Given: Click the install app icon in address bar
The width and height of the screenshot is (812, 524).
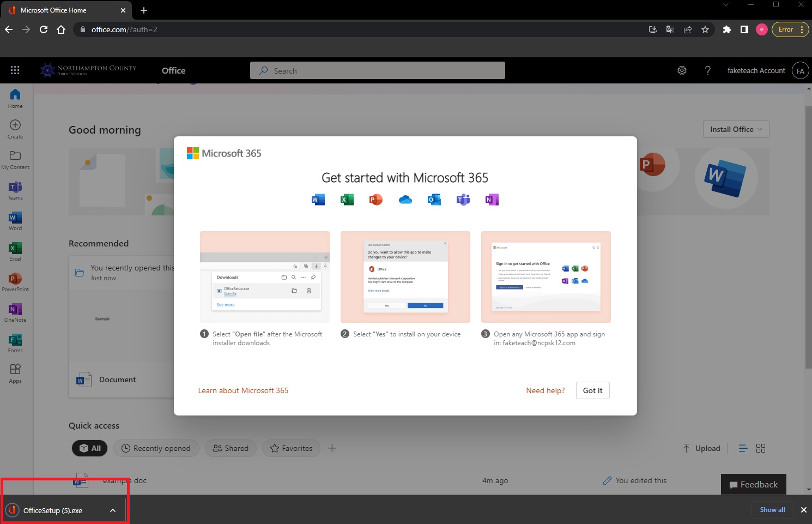Looking at the screenshot, I should pos(653,29).
